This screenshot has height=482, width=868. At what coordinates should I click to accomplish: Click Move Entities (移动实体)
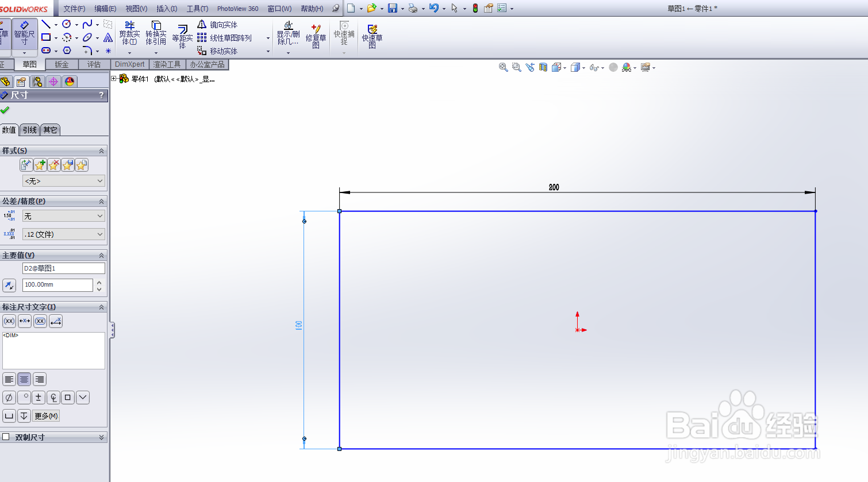click(x=217, y=51)
